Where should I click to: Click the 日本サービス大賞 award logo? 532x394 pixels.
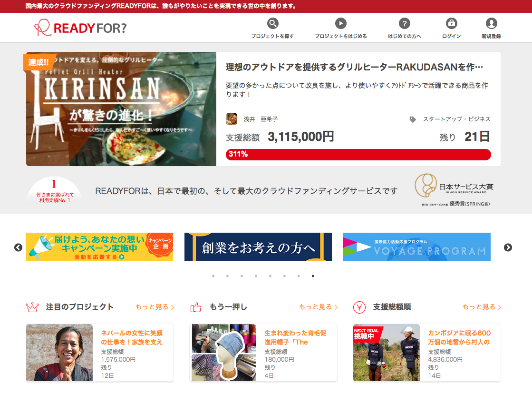[454, 190]
